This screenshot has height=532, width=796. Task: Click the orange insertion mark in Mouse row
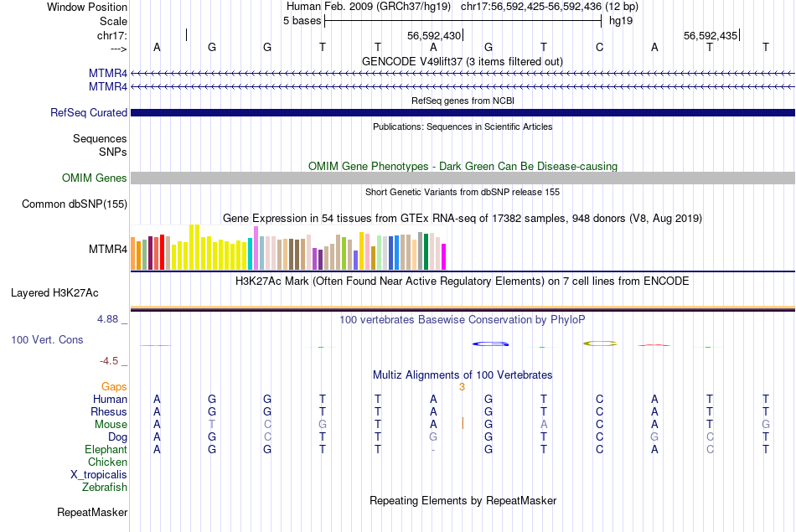[x=463, y=423]
